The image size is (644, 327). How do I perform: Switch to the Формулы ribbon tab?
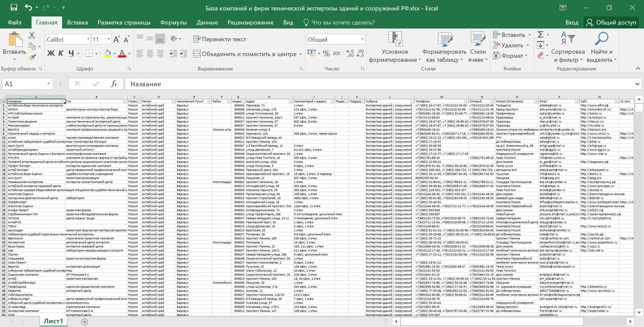[174, 22]
